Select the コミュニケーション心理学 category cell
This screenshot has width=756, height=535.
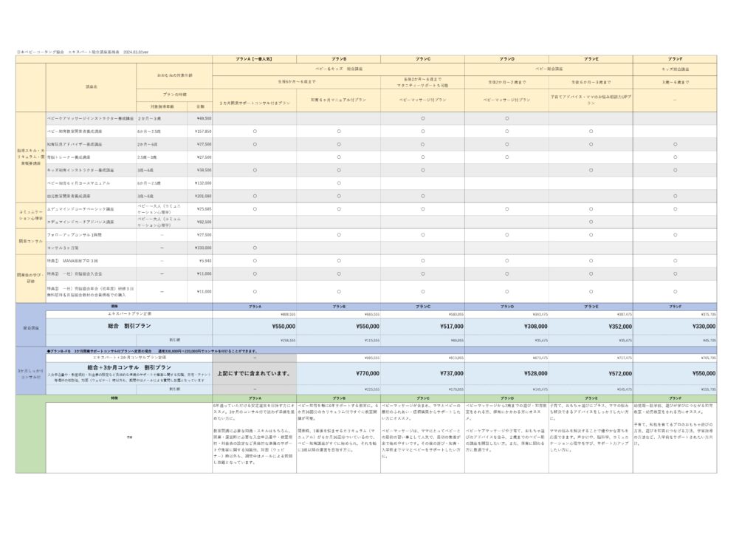pyautogui.click(x=31, y=215)
